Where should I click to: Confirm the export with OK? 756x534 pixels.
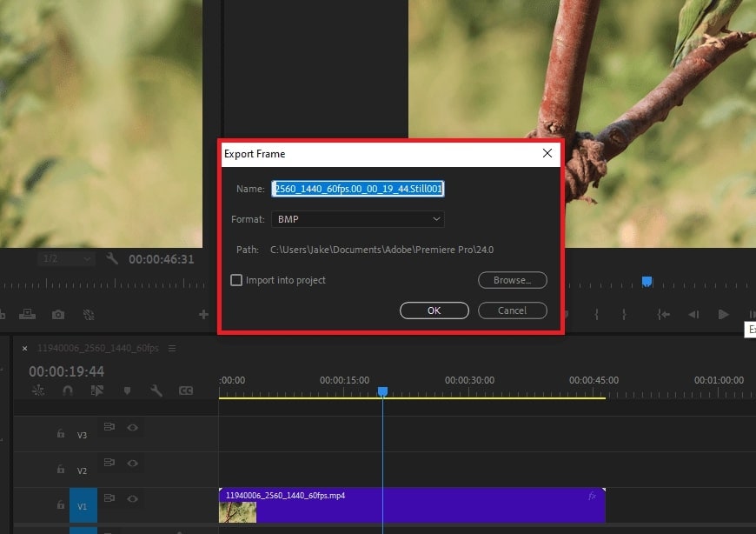[434, 310]
